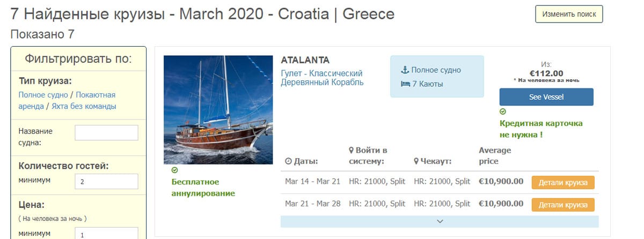The image size is (644, 239).
Task: Expand more cruise dates with the chevron bar
Action: click(x=440, y=221)
